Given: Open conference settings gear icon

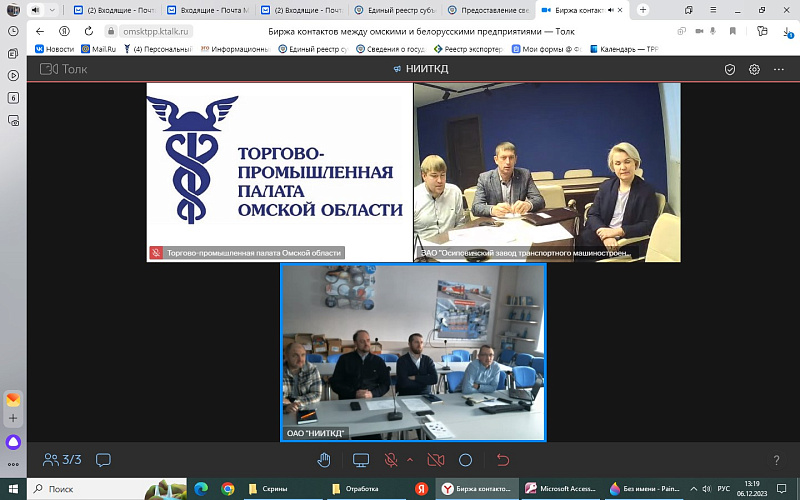Looking at the screenshot, I should click(754, 69).
